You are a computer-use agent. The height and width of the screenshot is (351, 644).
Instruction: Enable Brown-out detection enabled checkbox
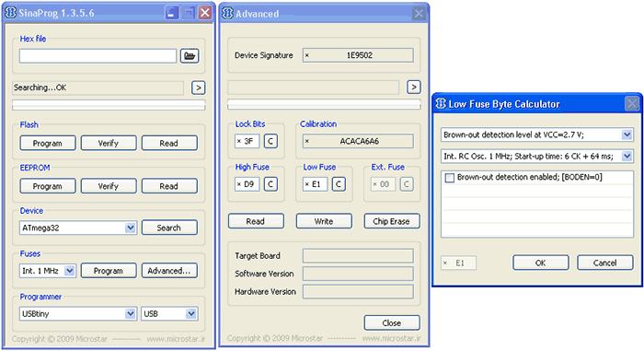tap(450, 178)
